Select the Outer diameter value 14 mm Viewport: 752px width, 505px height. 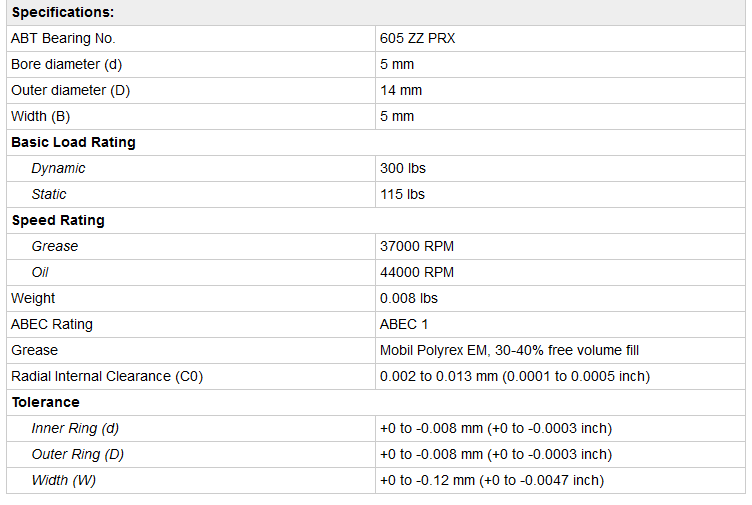coord(401,91)
